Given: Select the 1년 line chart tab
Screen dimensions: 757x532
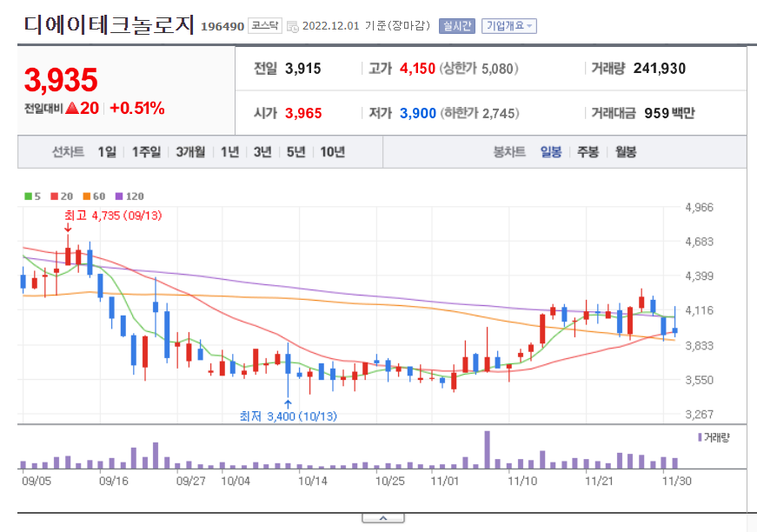Looking at the screenshot, I should (229, 152).
